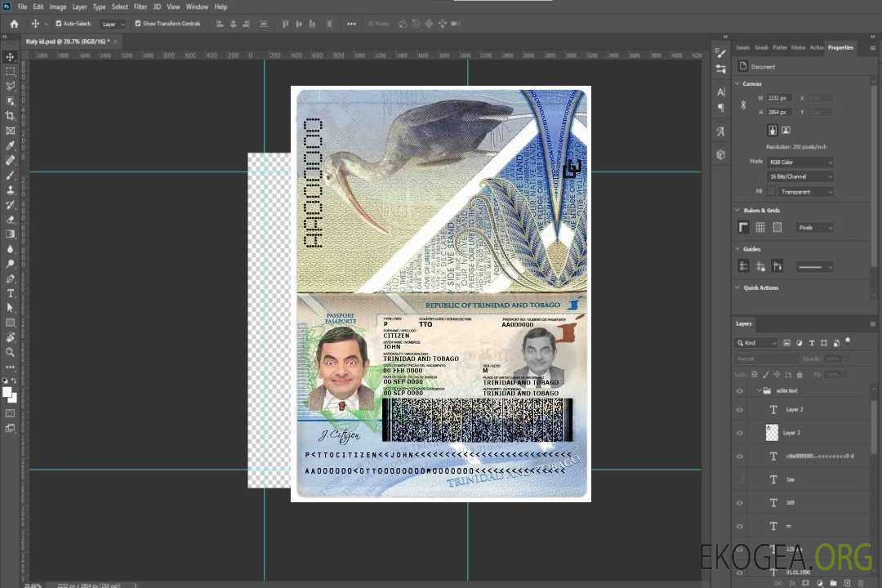Open the Filter menu

pyautogui.click(x=140, y=7)
